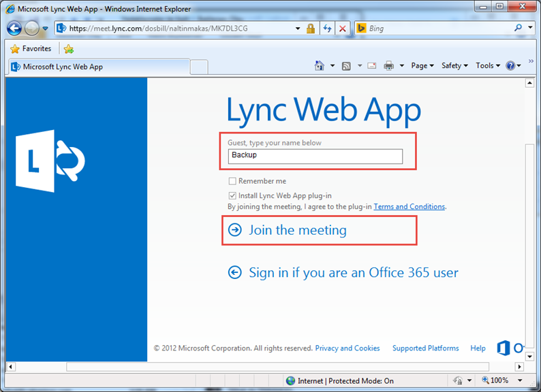Click the horizontal scrollbar left arrow

click(11, 367)
